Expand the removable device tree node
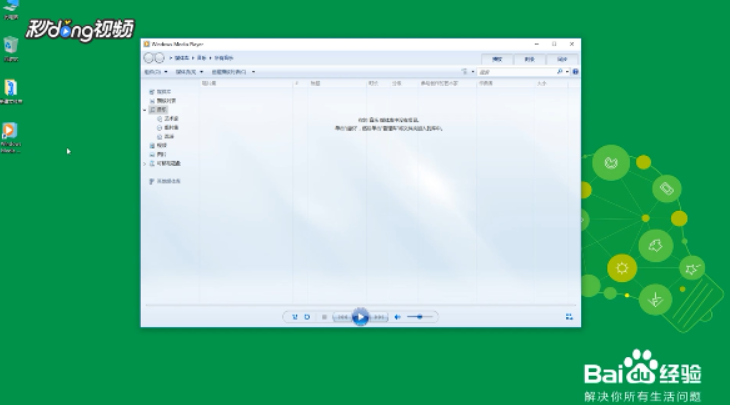The width and height of the screenshot is (730, 405). coord(145,163)
